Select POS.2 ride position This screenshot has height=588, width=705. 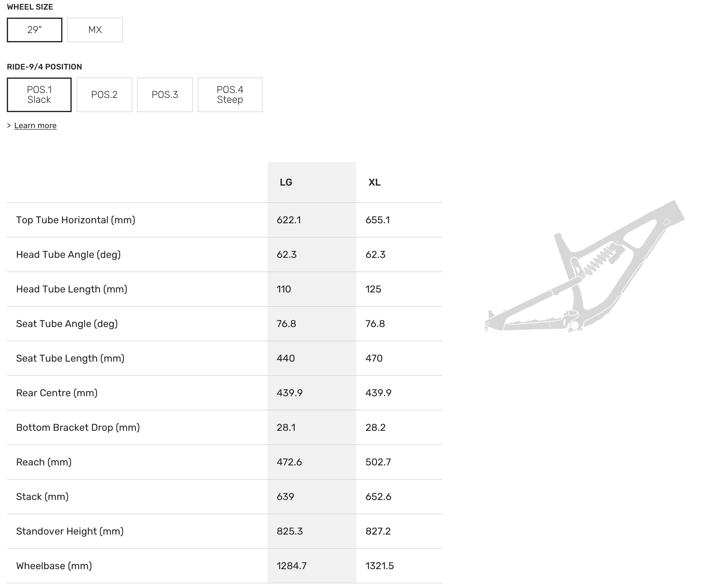[104, 94]
